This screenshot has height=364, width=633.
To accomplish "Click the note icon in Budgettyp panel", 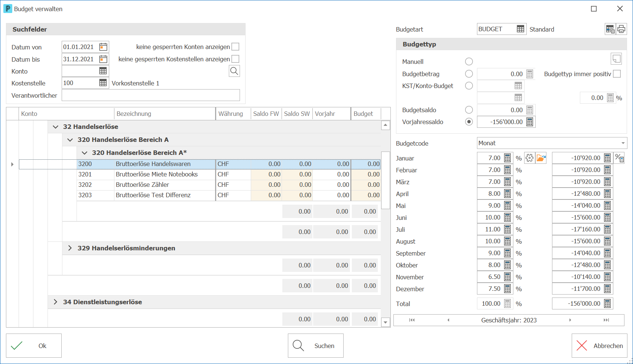I will pos(616,59).
